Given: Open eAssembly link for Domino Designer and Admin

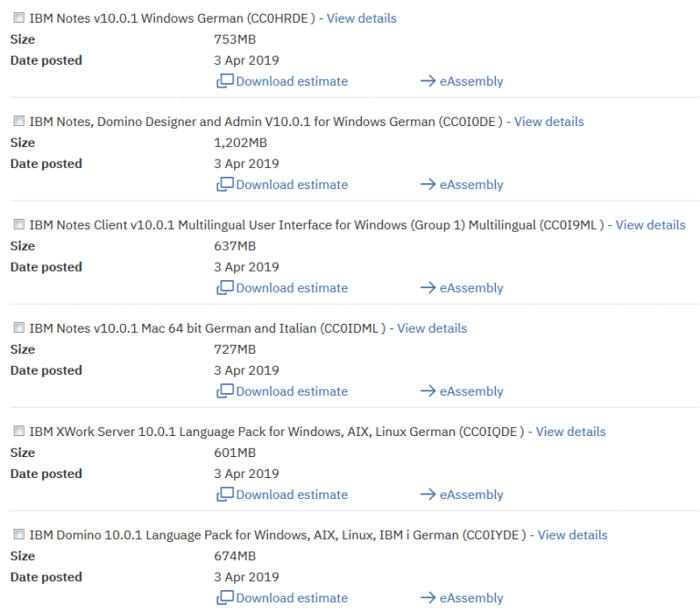Looking at the screenshot, I should (x=471, y=184).
